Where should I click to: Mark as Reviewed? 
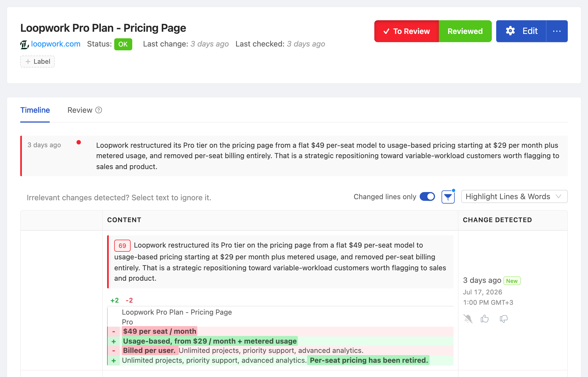pos(465,31)
